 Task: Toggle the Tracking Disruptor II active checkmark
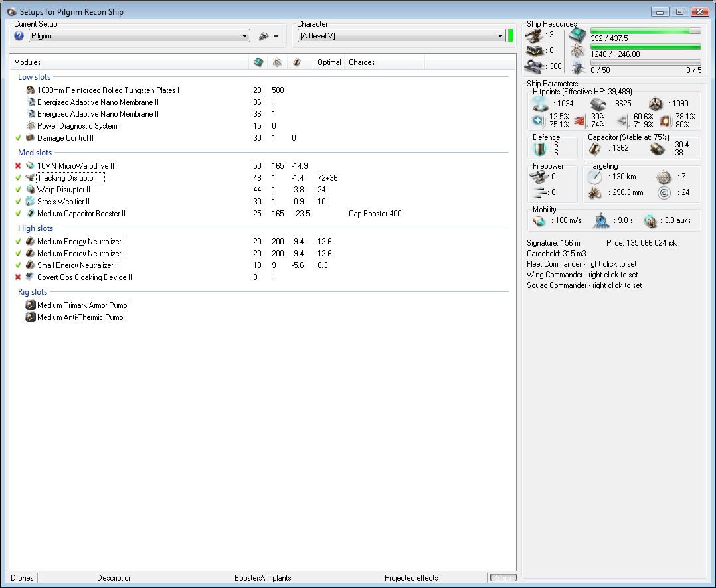[19, 177]
